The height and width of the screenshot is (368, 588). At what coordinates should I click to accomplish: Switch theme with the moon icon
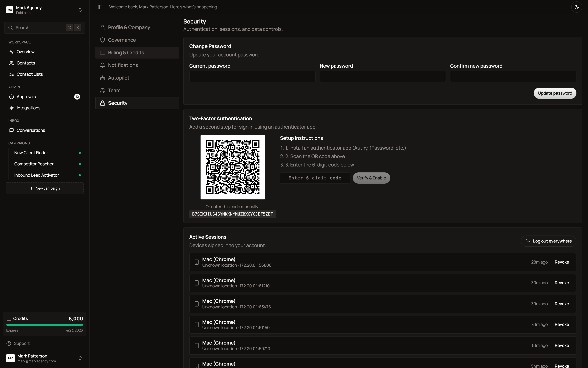pos(577,7)
